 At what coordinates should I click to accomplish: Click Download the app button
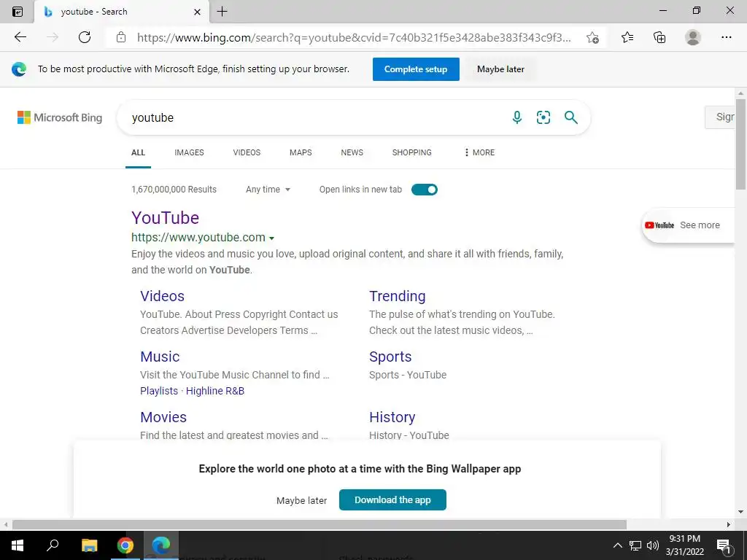[x=392, y=499]
